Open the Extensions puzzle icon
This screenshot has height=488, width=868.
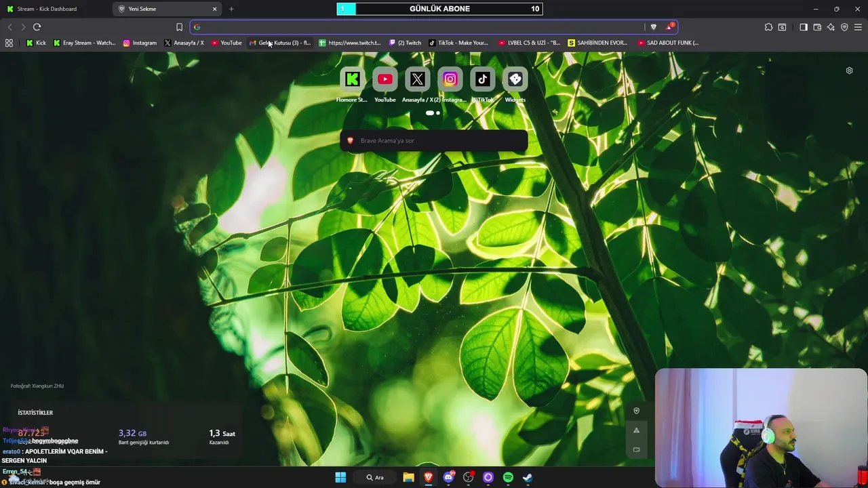[768, 27]
